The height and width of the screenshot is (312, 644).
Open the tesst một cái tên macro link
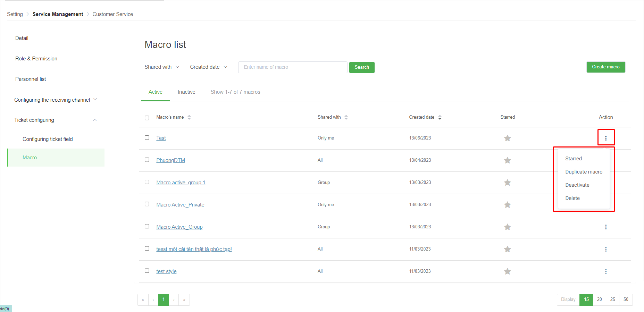coord(194,249)
